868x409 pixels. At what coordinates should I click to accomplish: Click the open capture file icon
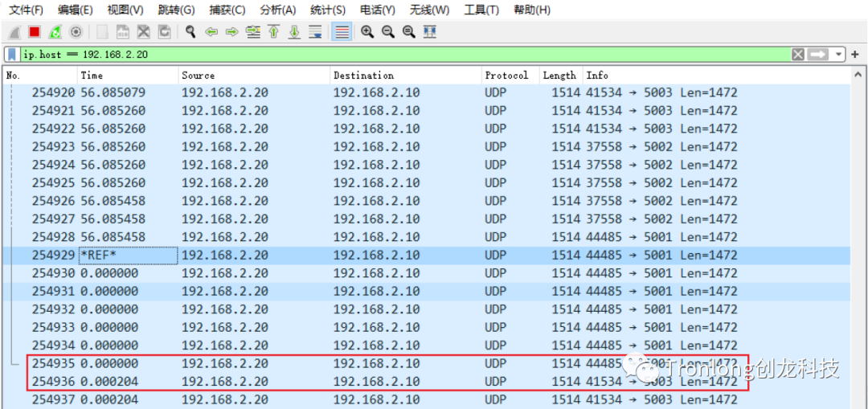pos(102,32)
